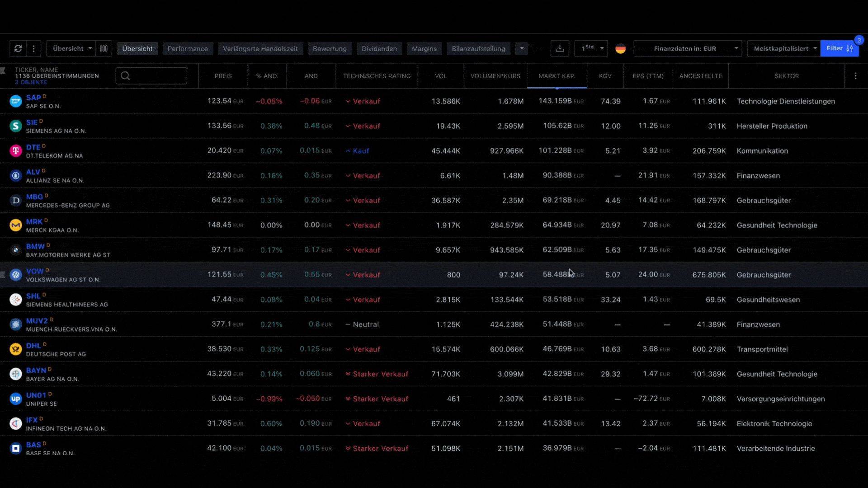868x488 pixels.
Task: Click the refresh screener data icon
Action: point(18,48)
